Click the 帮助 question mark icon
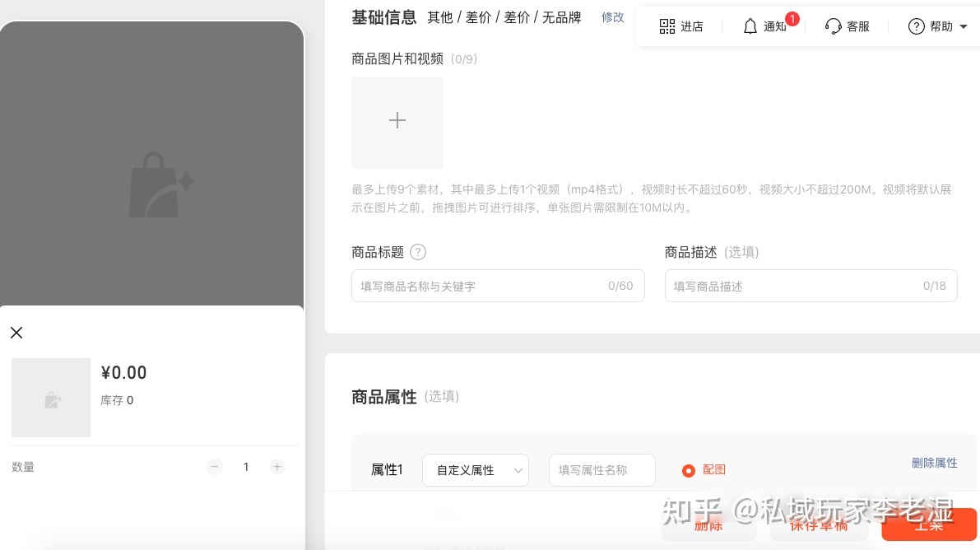Screen dimensions: 980x550 [x=916, y=26]
